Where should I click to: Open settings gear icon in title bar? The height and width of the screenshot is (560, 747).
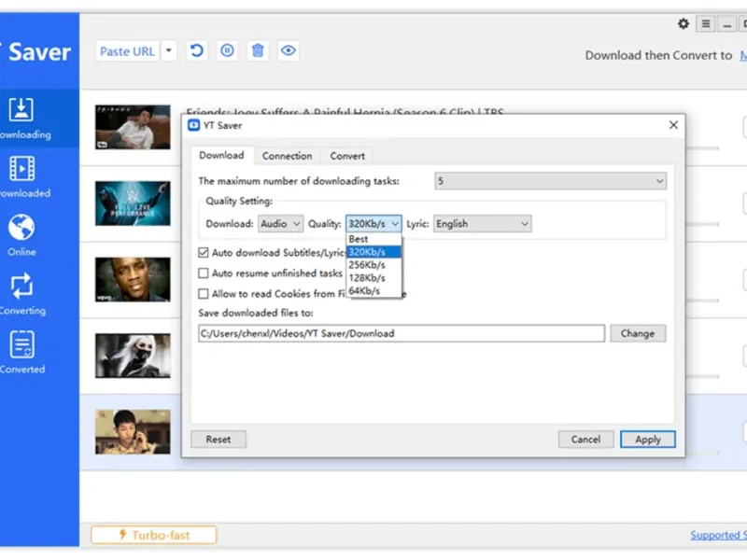point(684,24)
